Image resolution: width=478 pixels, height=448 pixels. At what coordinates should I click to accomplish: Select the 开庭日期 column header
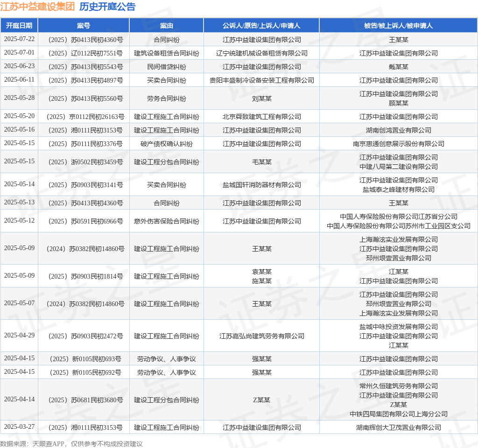click(x=19, y=26)
